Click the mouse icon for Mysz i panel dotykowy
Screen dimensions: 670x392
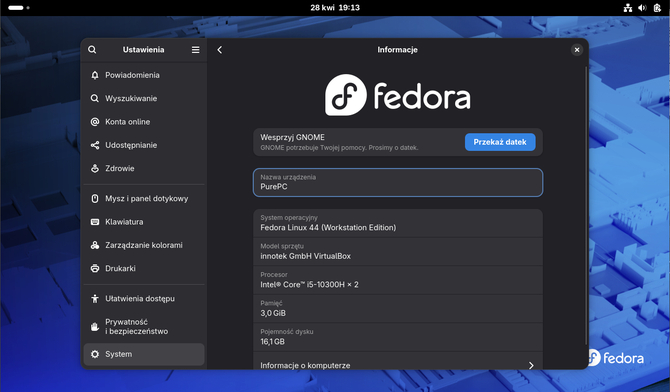pos(95,198)
